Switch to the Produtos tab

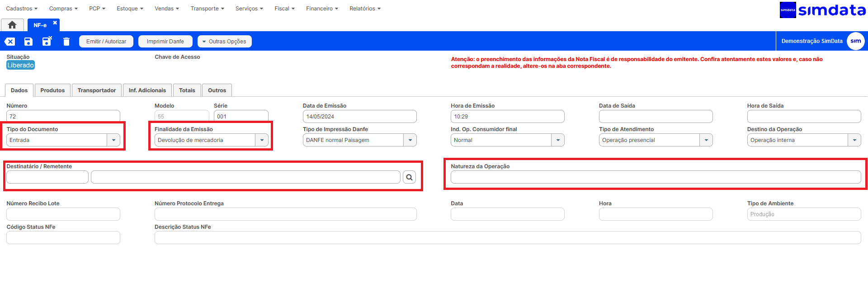[52, 90]
